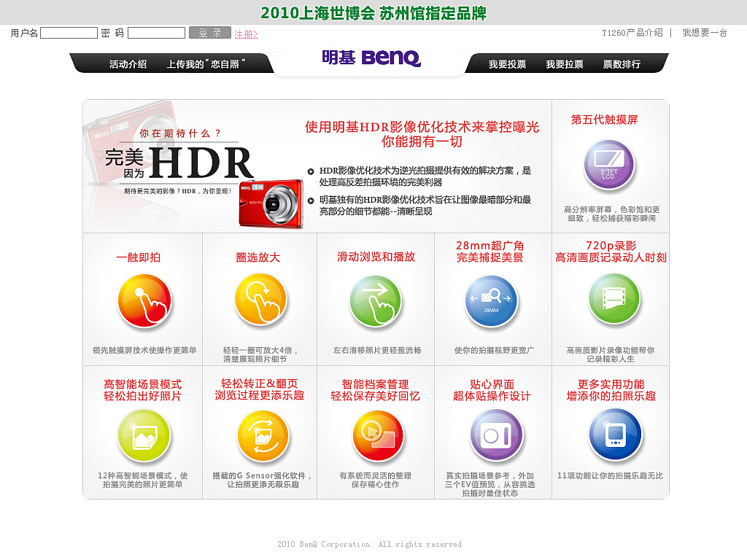
Task: Click the 左右滑移照片更轻盈流畅 caption
Action: point(377,350)
